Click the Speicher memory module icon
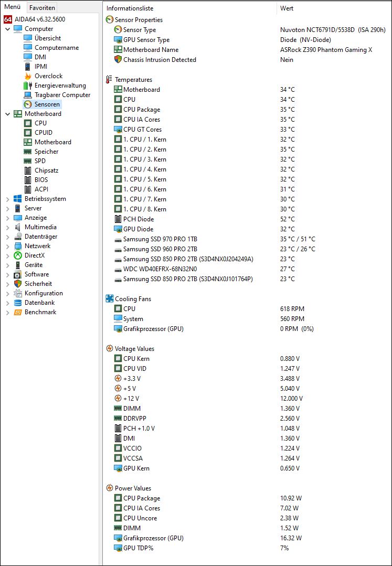Image resolution: width=392 pixels, height=566 pixels. tap(28, 152)
